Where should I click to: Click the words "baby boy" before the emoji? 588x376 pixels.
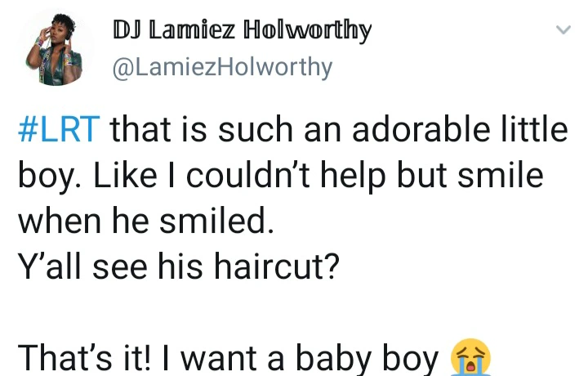(367, 359)
